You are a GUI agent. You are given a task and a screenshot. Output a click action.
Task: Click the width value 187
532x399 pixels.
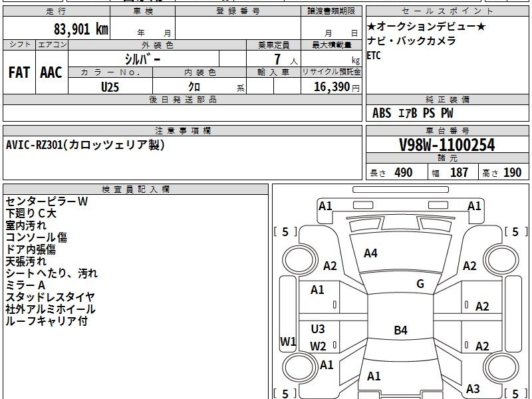pyautogui.click(x=459, y=173)
